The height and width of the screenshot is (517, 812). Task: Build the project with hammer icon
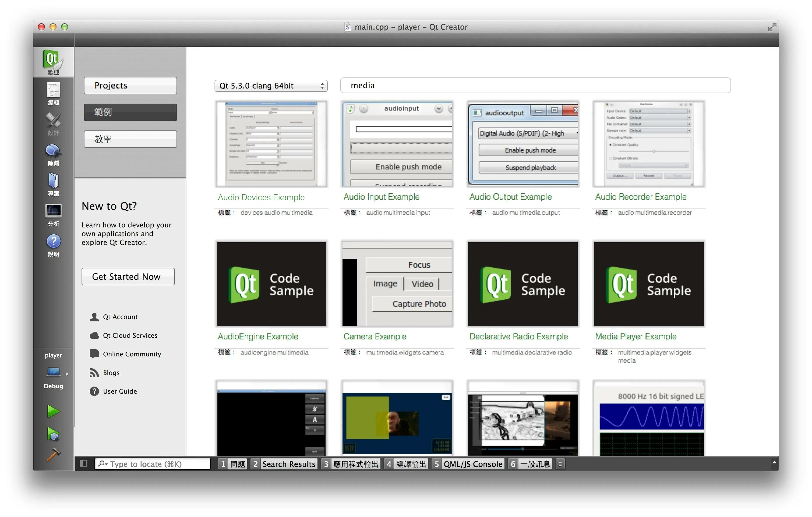click(53, 454)
